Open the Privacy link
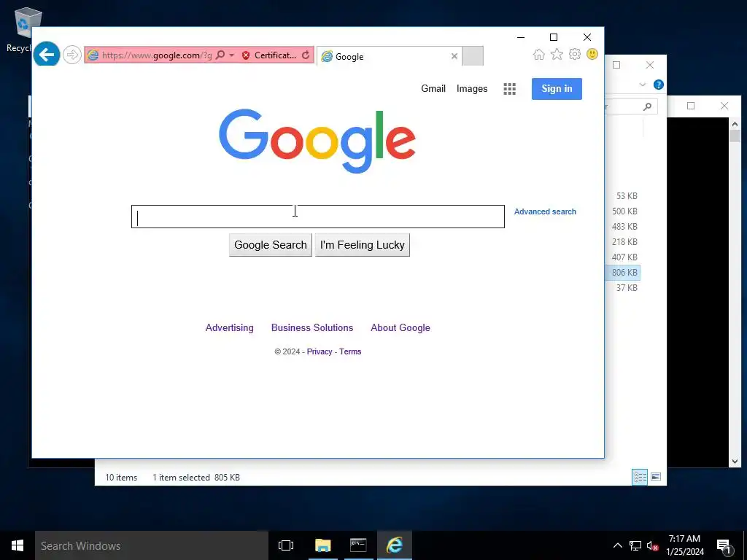Screen dimensions: 747x560 click(x=320, y=351)
